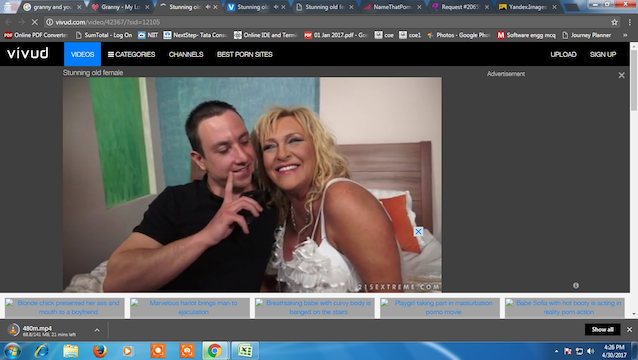Show hidden system tray icons
Viewport: 638px width, 360px height.
[x=556, y=351]
